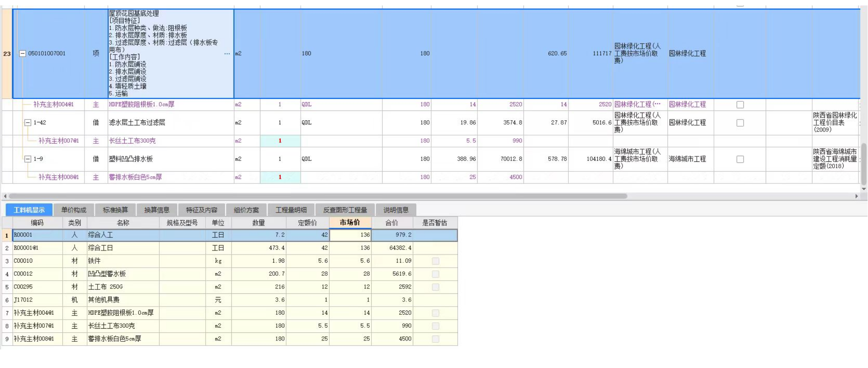Click the 定额价 column header
This screenshot has width=868, height=368.
[x=307, y=223]
